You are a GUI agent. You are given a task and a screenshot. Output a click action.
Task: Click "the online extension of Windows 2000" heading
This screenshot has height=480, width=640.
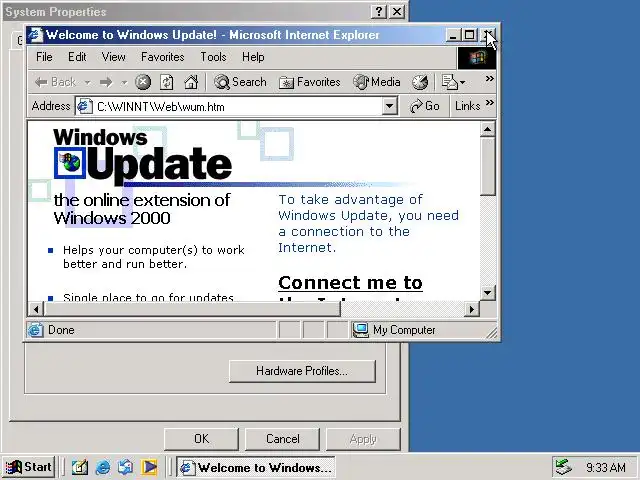pos(142,209)
